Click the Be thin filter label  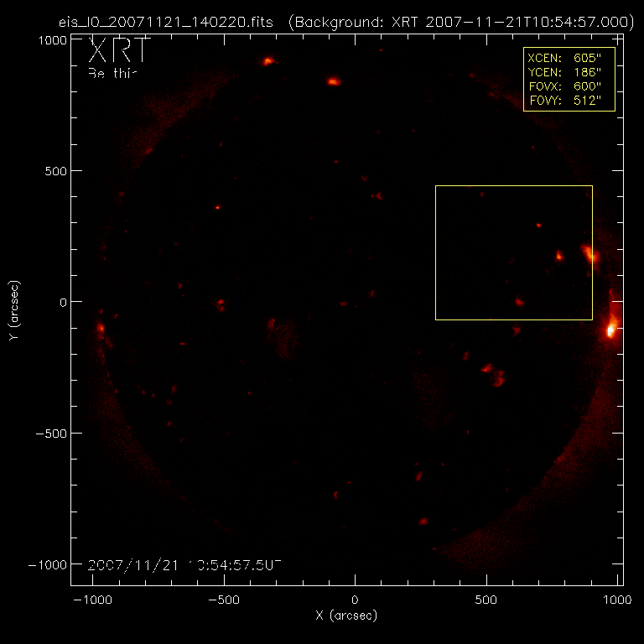pyautogui.click(x=112, y=73)
